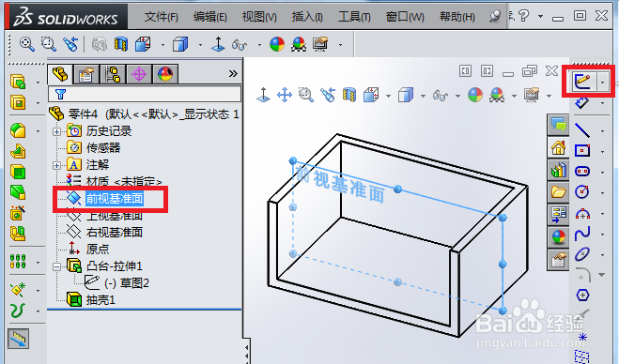Select the Ellipse sketch tool
This screenshot has height=364, width=619.
(582, 254)
